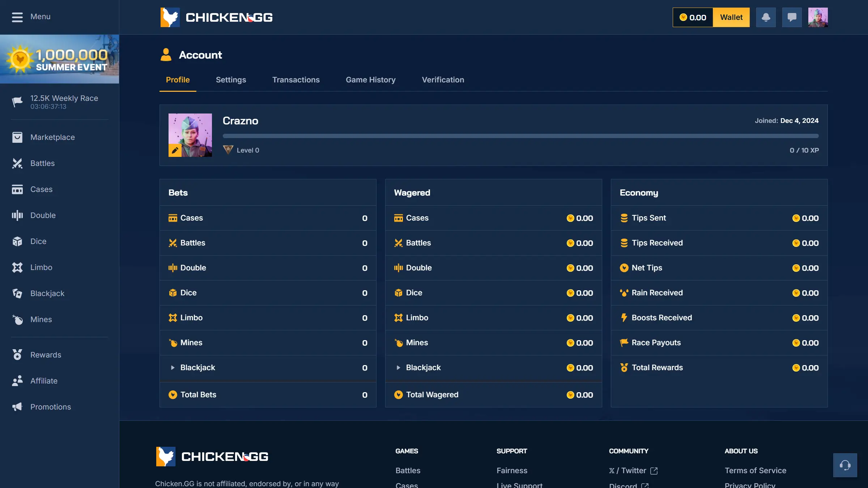Image resolution: width=868 pixels, height=488 pixels.
Task: Open the Transactions tab
Action: click(x=296, y=80)
